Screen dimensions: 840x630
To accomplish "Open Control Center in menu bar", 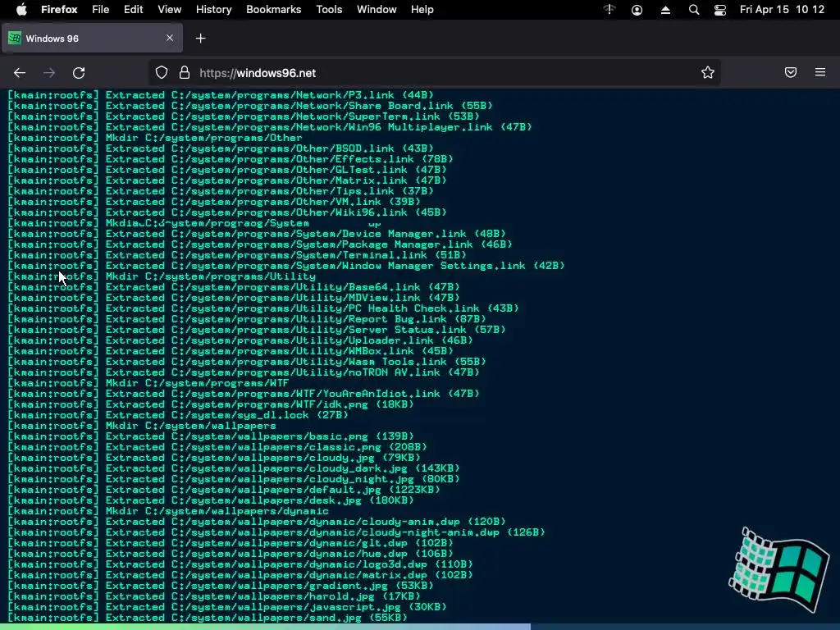I will [x=720, y=10].
